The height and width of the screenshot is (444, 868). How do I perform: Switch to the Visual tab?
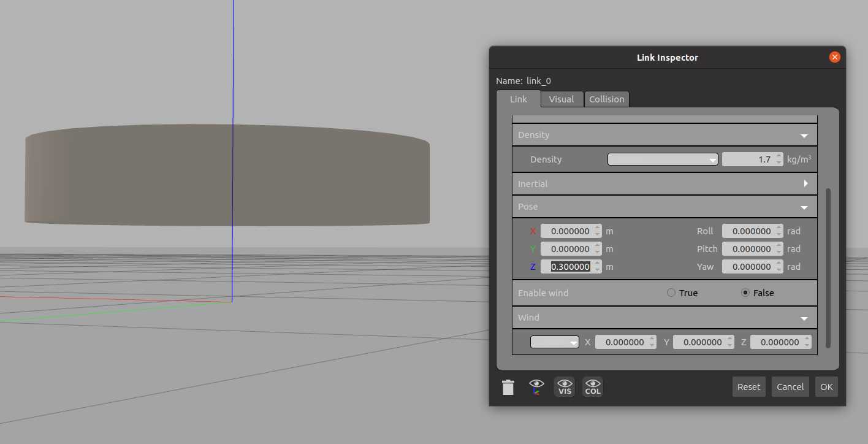click(562, 99)
